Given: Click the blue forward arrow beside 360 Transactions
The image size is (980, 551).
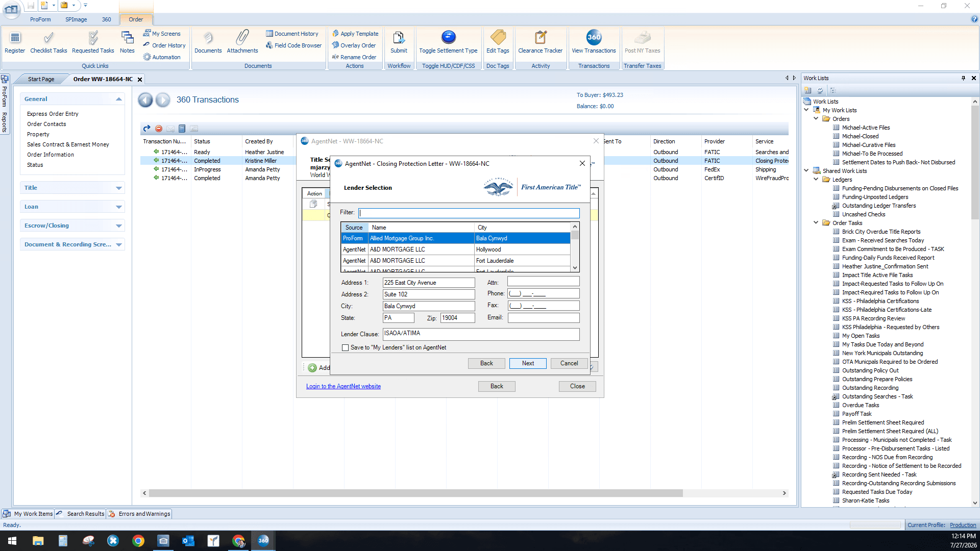Looking at the screenshot, I should [x=163, y=100].
